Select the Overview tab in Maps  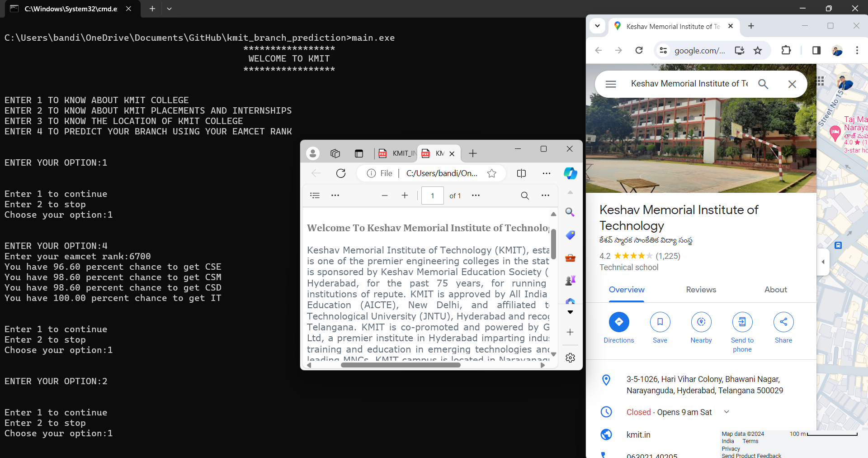click(x=627, y=290)
